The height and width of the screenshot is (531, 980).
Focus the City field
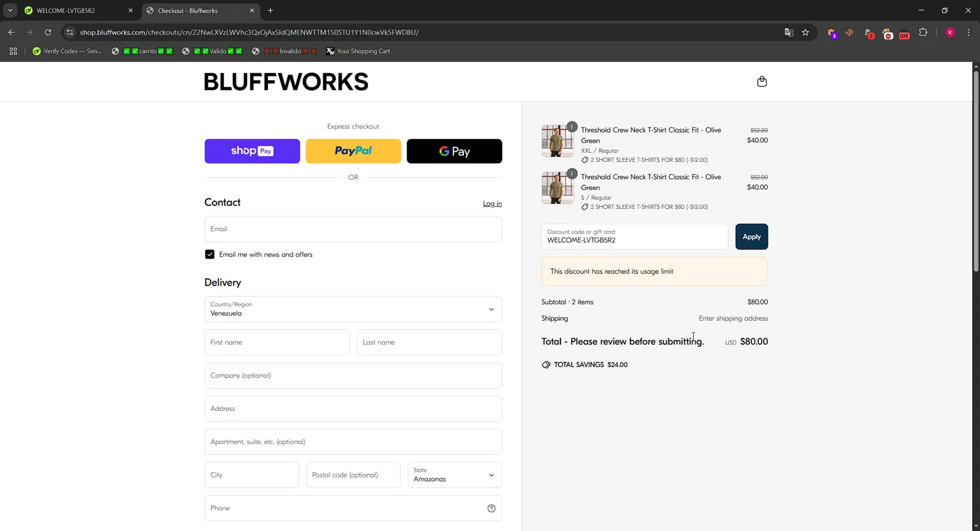[x=252, y=475]
